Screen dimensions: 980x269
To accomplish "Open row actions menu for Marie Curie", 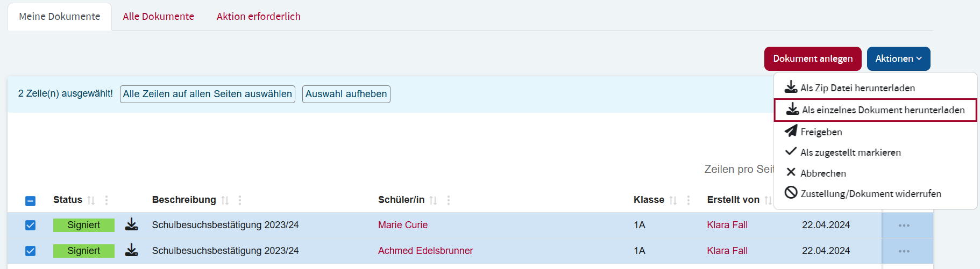I will (904, 226).
